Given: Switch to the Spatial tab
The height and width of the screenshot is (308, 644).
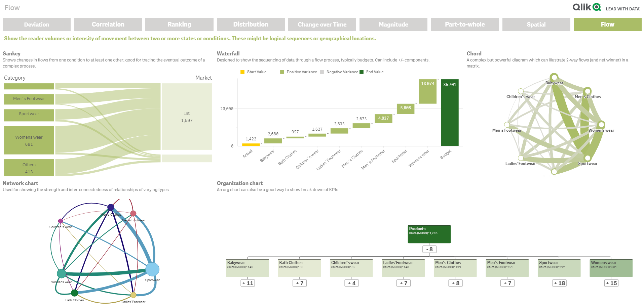Looking at the screenshot, I should [536, 24].
